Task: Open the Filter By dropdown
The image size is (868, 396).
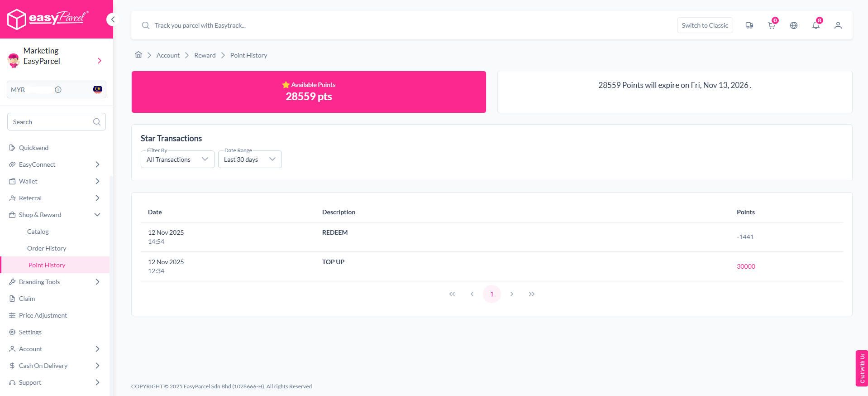Action: (177, 159)
